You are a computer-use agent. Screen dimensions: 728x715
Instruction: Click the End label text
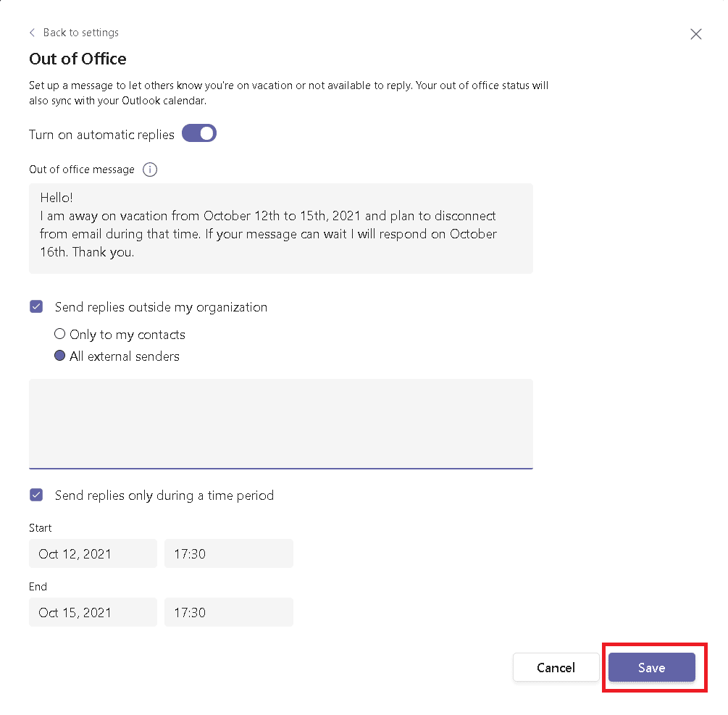click(38, 586)
